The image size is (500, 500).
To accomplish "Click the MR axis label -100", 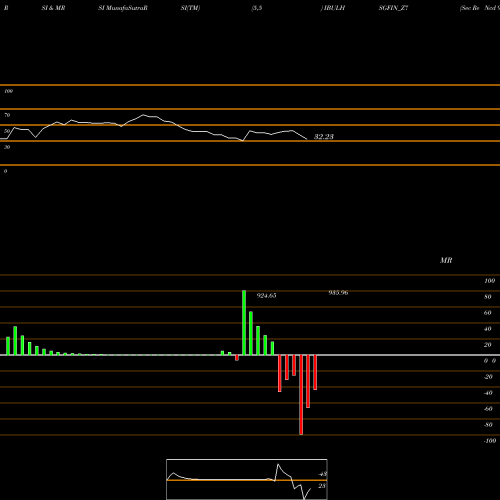I will [x=490, y=441].
